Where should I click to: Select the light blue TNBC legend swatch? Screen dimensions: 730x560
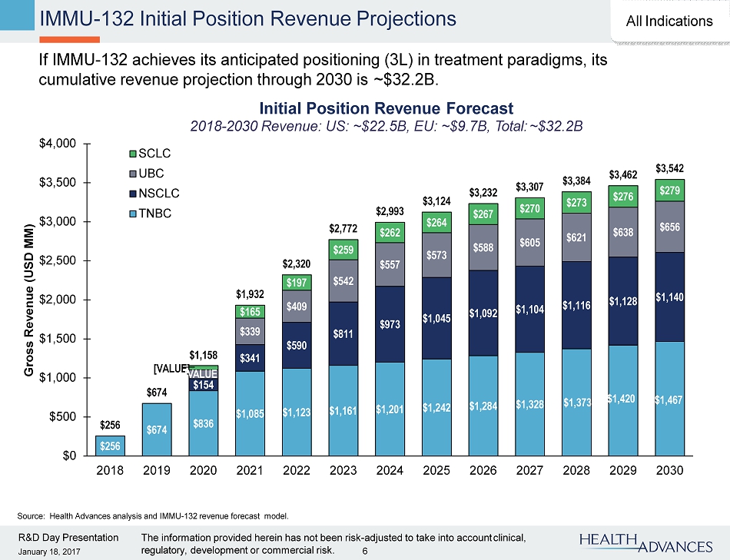[131, 213]
